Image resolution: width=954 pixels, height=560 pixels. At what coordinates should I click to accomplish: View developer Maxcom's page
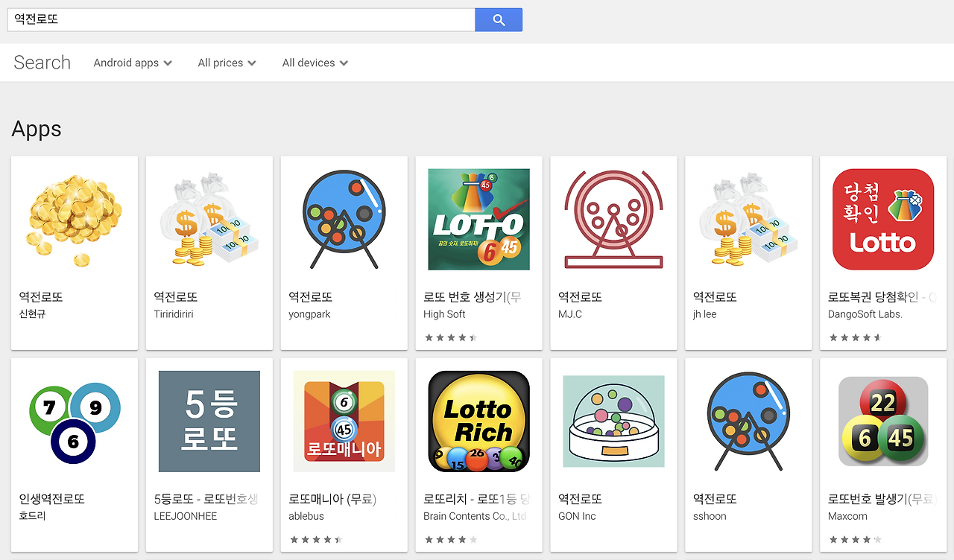pyautogui.click(x=847, y=516)
